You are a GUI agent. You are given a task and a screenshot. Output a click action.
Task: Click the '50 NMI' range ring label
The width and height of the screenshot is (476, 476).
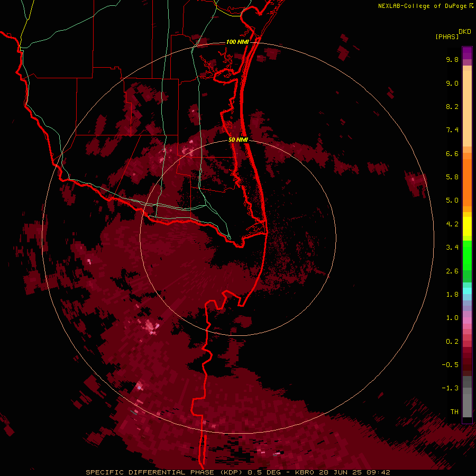click(239, 140)
